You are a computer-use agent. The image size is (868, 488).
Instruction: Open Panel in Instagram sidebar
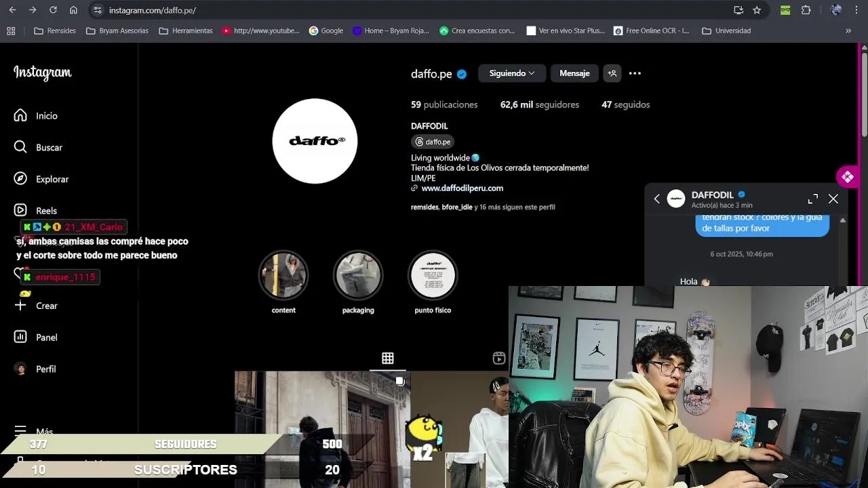pyautogui.click(x=36, y=338)
